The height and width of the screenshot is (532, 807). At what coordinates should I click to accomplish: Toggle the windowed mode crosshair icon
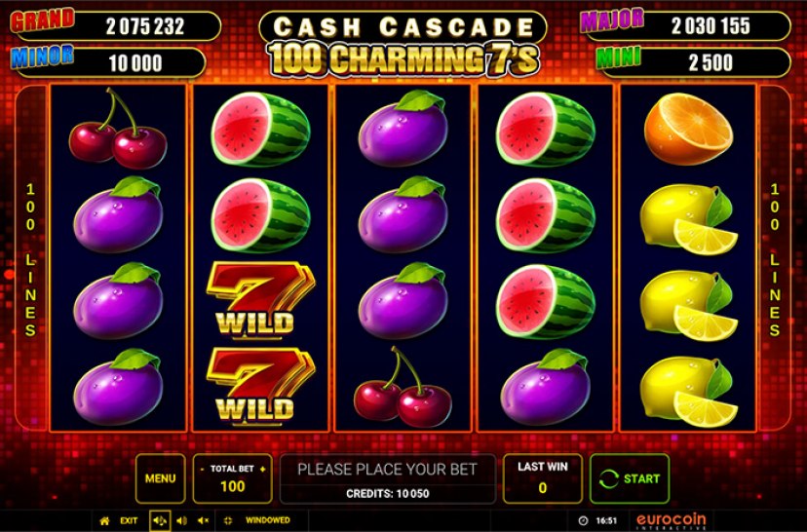228,520
